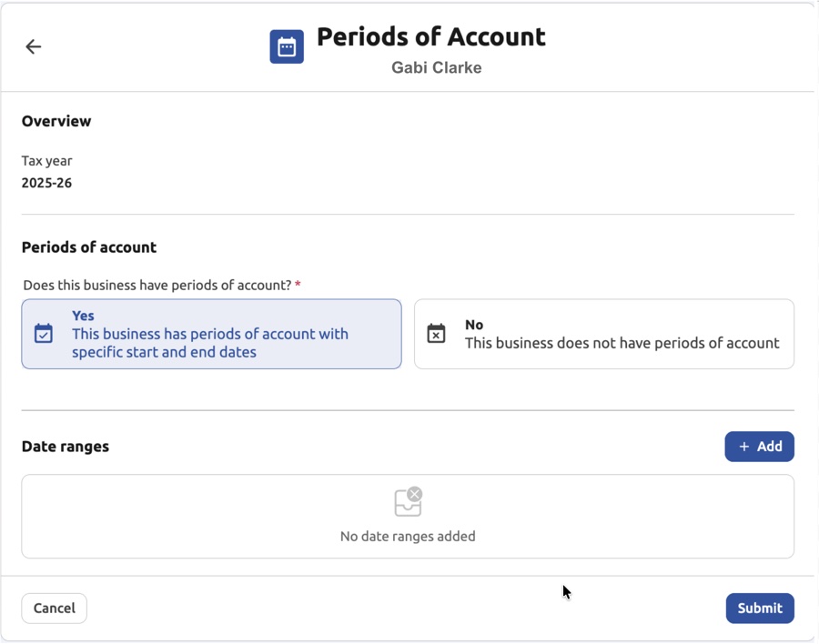The image size is (819, 644).
Task: Click the checked-calendar icon in the Yes card
Action: pos(43,334)
